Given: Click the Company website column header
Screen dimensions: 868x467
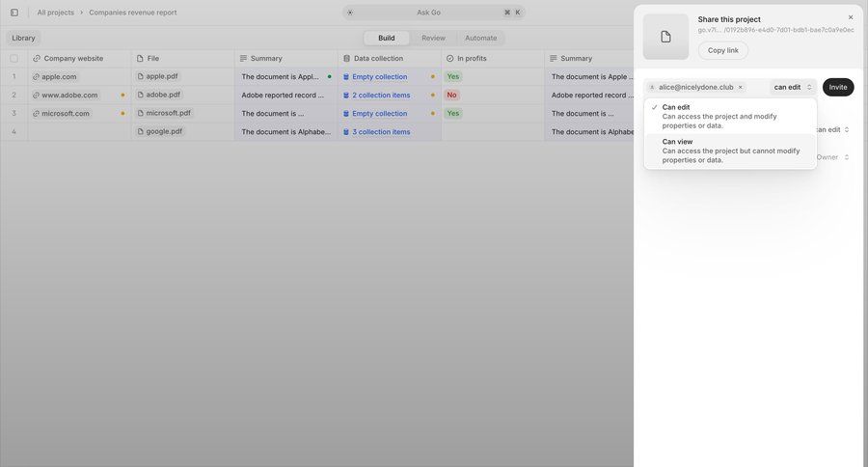Looking at the screenshot, I should pyautogui.click(x=79, y=58).
